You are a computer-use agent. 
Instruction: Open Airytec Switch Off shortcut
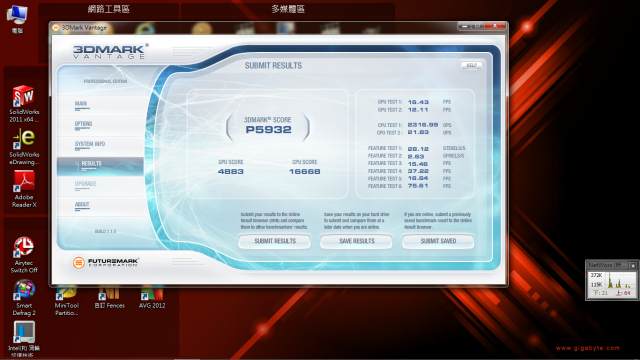pos(24,255)
